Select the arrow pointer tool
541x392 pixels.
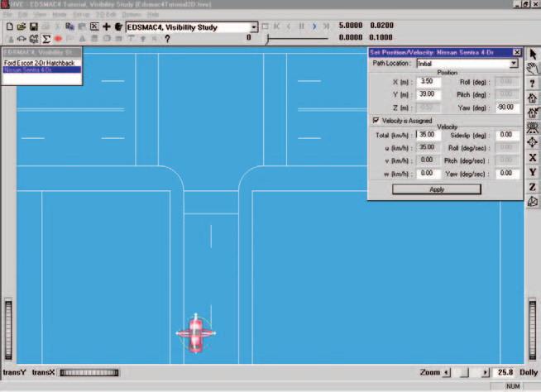click(533, 55)
